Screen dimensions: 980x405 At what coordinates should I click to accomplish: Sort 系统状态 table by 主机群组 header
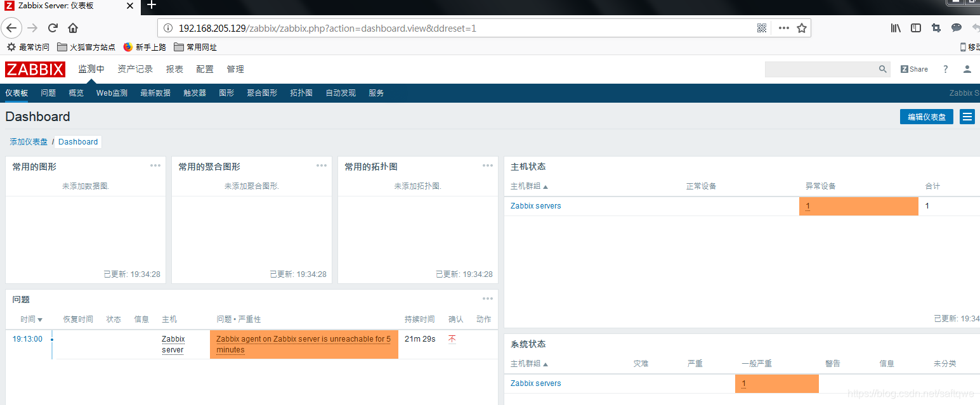pos(529,364)
